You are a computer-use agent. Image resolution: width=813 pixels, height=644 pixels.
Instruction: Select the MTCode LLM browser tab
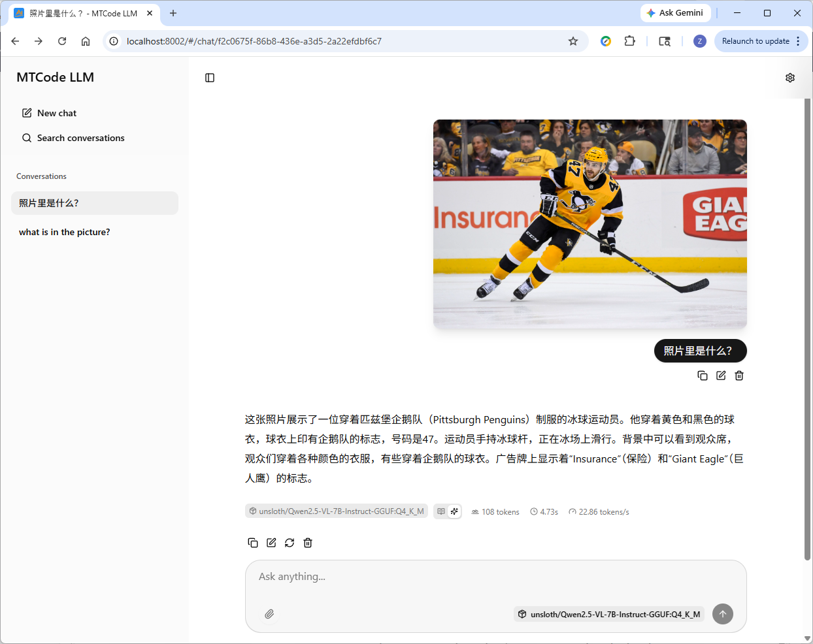(84, 13)
